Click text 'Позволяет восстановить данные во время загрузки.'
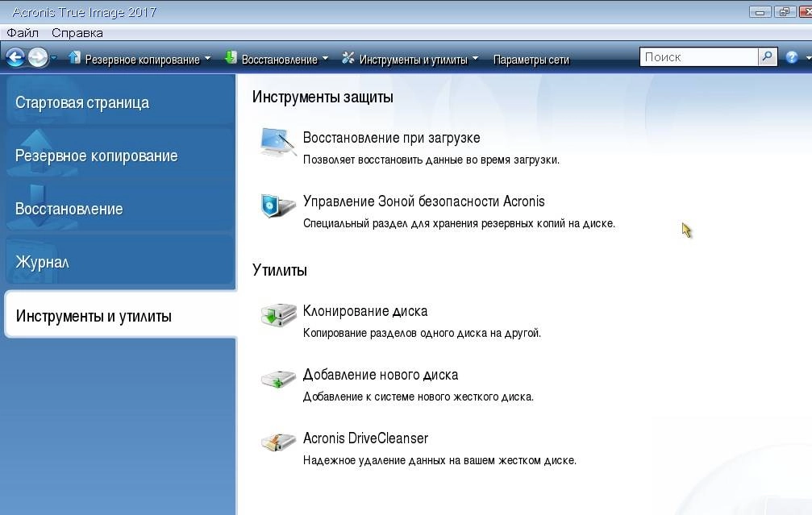 [x=431, y=160]
